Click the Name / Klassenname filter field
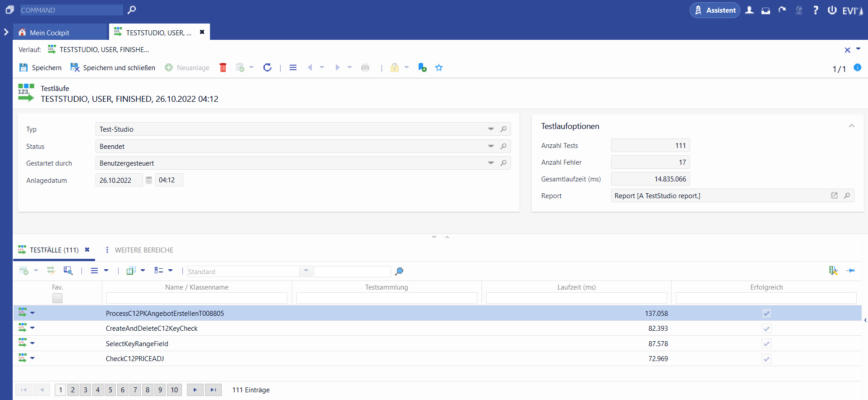The height and width of the screenshot is (400, 868). click(196, 298)
